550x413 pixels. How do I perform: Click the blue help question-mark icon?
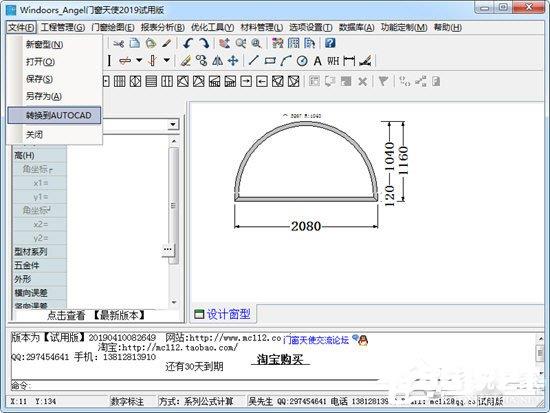point(330,43)
